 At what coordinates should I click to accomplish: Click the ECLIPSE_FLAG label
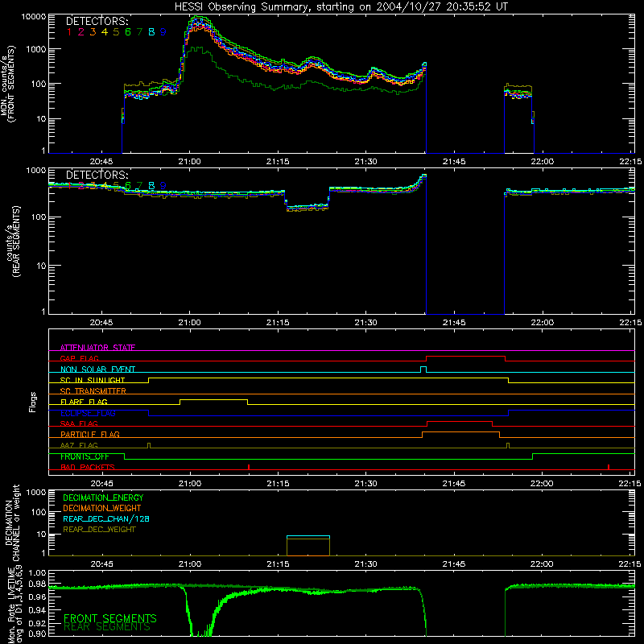click(88, 413)
